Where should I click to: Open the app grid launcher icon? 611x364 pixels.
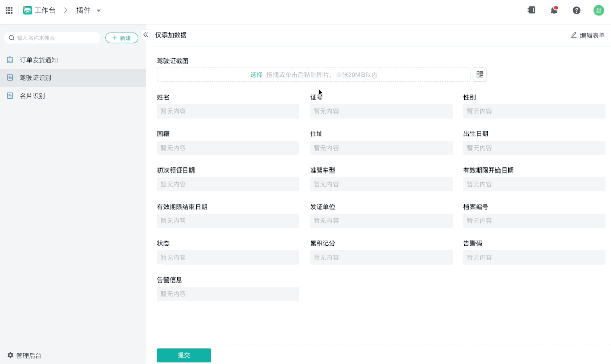pos(9,10)
